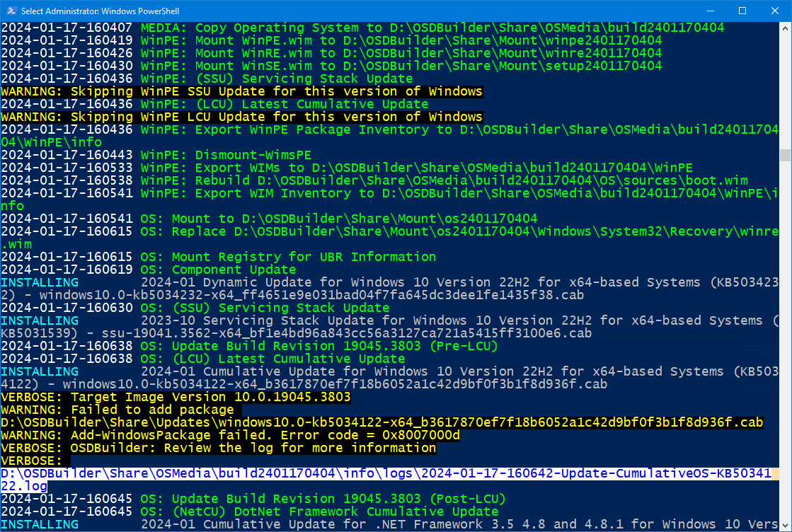Screen dimensions: 792x532
Task: Click the warning 'Skipping WinPE LCU Update'
Action: (x=241, y=117)
